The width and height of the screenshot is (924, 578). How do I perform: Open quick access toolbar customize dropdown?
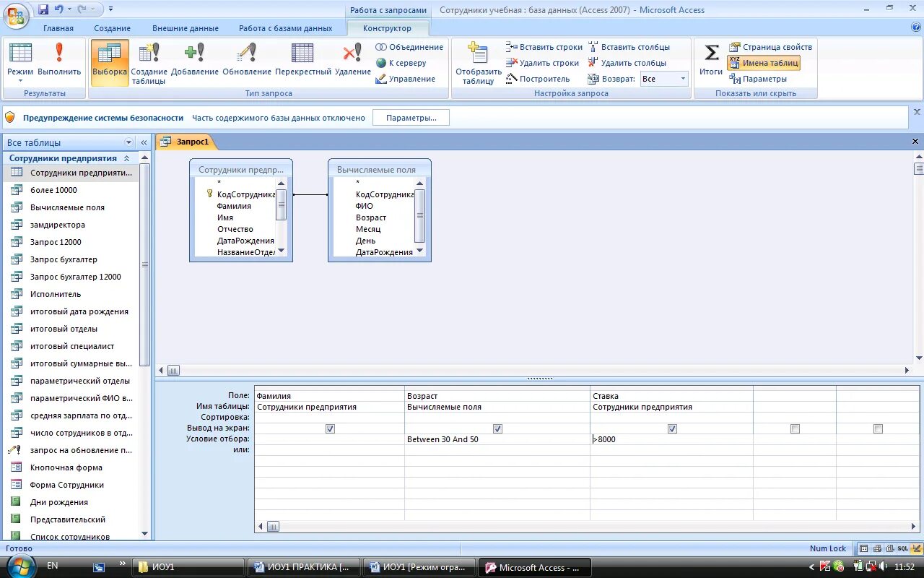coord(110,10)
